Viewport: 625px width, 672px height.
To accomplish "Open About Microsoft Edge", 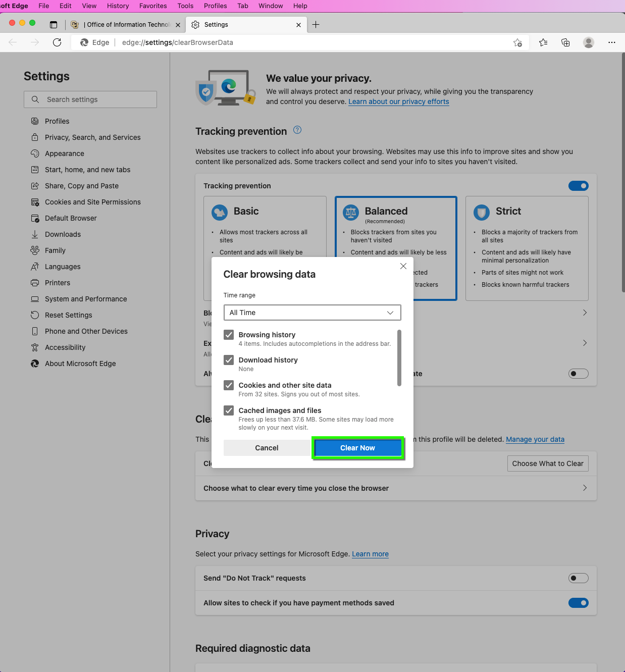I will pyautogui.click(x=80, y=363).
